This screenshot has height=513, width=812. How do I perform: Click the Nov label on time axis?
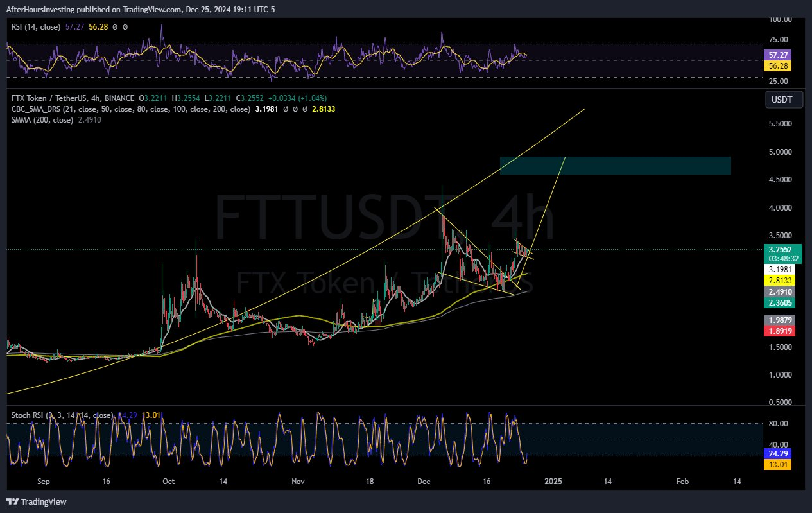coord(298,481)
